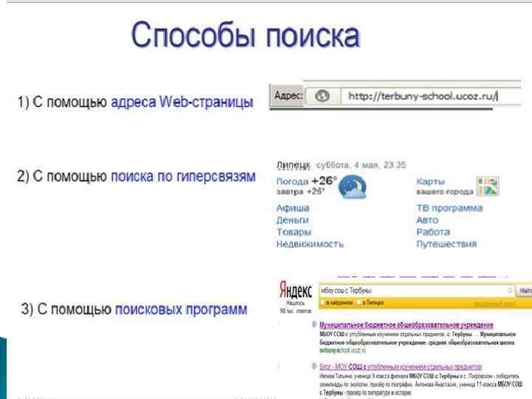Click the 'Адрес:' label
This screenshot has width=532, height=399.
coord(288,95)
